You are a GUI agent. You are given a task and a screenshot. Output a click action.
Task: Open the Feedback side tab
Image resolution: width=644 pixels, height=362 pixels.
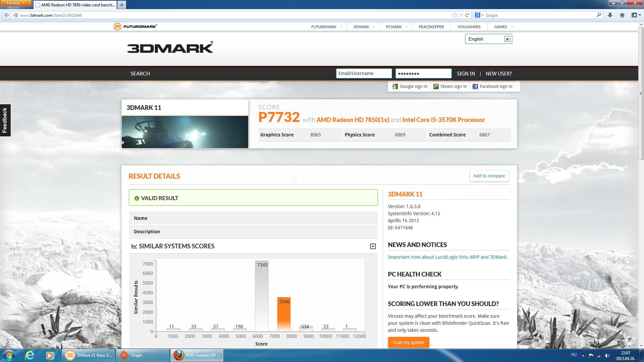(x=5, y=120)
